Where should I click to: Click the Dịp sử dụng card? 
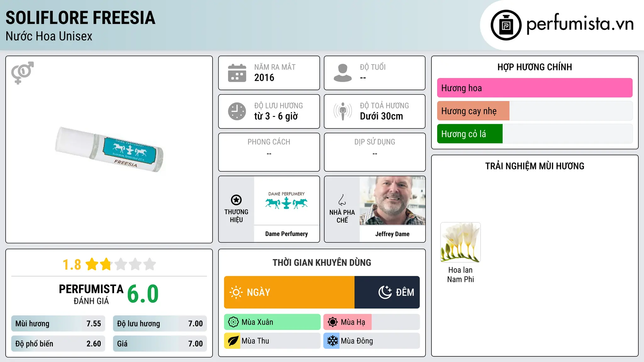click(375, 152)
